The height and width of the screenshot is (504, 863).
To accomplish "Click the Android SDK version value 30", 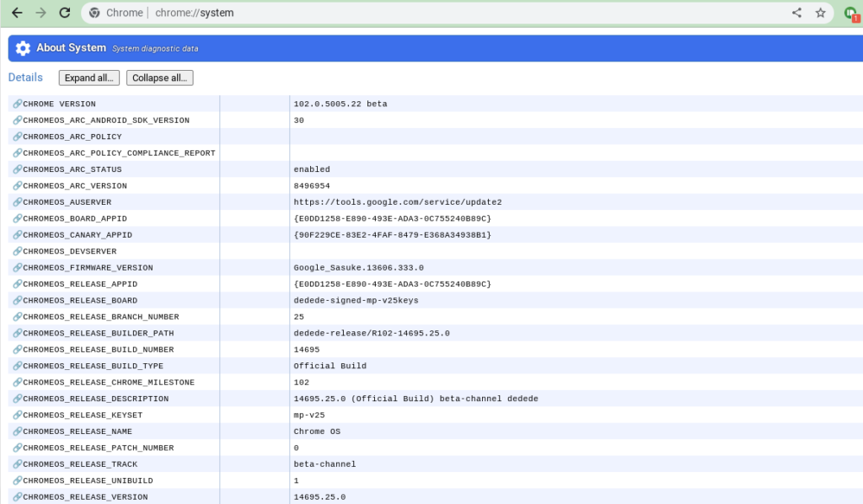I will point(298,121).
